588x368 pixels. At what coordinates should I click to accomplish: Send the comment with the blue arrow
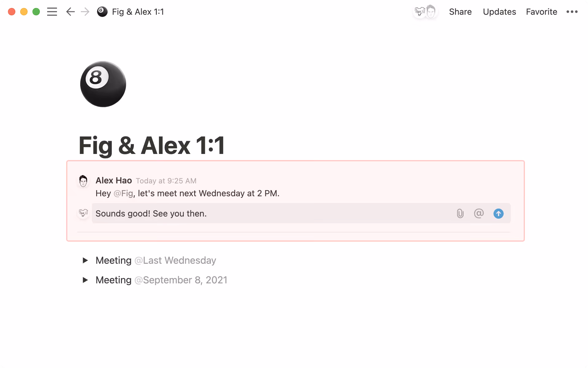[x=498, y=214]
